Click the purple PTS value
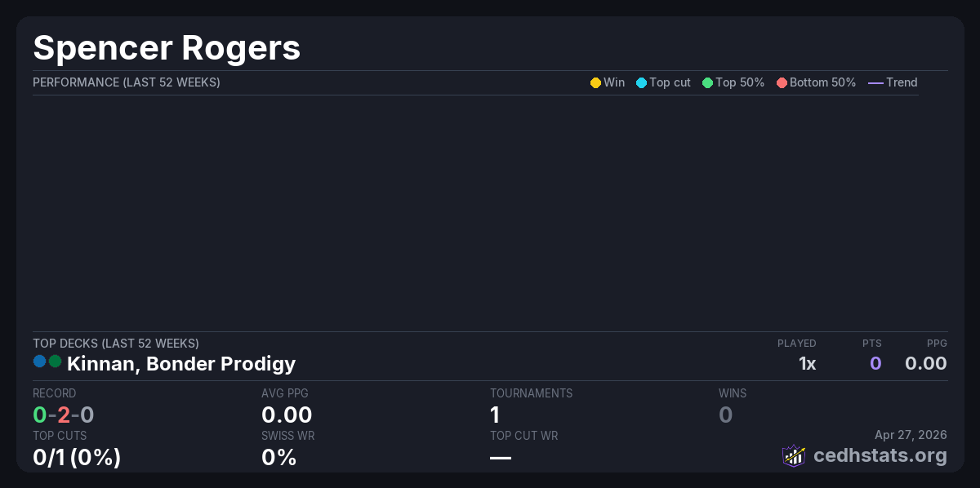Screen dimensions: 980x488 875,363
